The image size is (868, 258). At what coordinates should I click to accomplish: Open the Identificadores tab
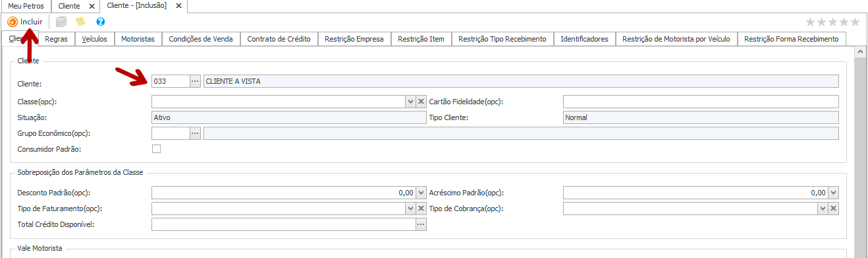584,39
